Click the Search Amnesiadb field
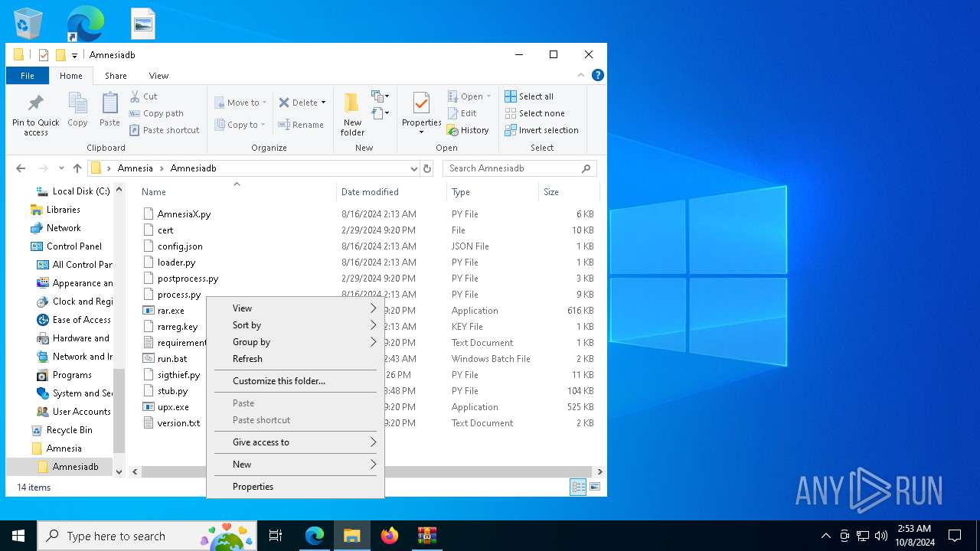The height and width of the screenshot is (551, 980). (x=519, y=168)
